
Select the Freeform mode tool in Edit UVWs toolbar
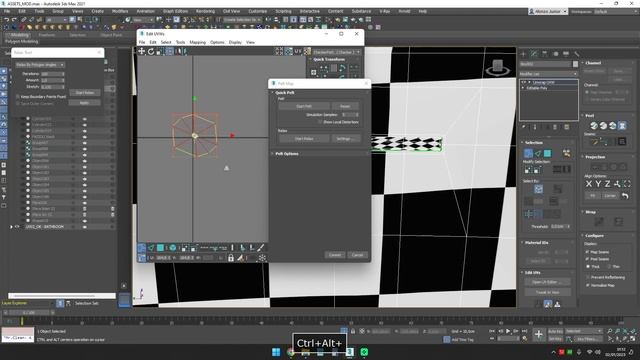[x=169, y=51]
